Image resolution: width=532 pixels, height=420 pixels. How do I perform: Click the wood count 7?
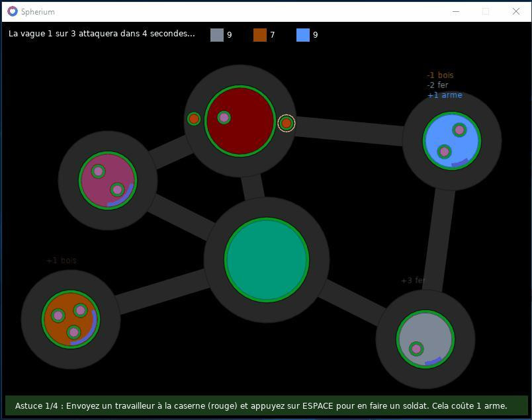pos(273,35)
